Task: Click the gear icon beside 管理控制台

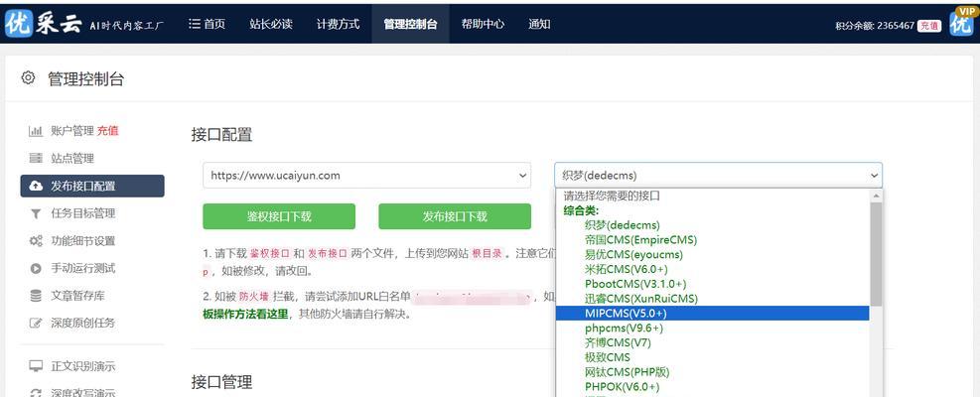Action: pos(28,78)
